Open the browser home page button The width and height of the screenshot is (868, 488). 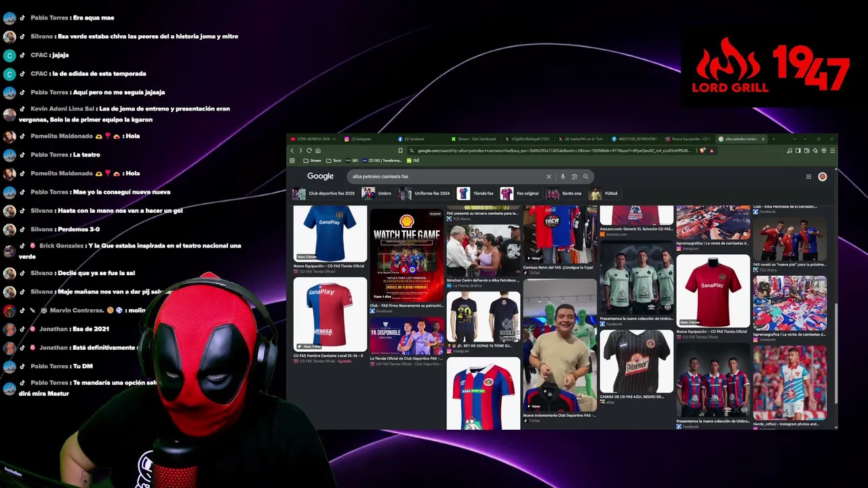tap(317, 150)
